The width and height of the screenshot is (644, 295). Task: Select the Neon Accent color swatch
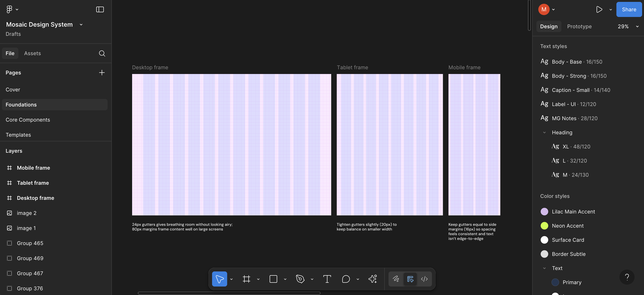(544, 225)
